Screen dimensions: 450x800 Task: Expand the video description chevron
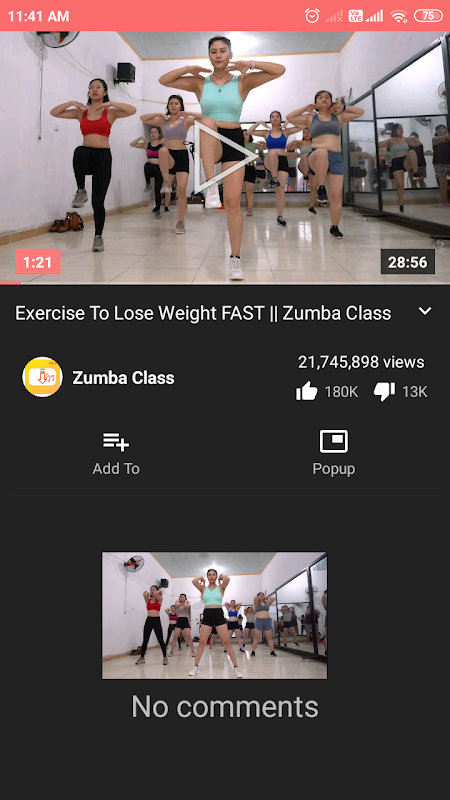(x=425, y=311)
